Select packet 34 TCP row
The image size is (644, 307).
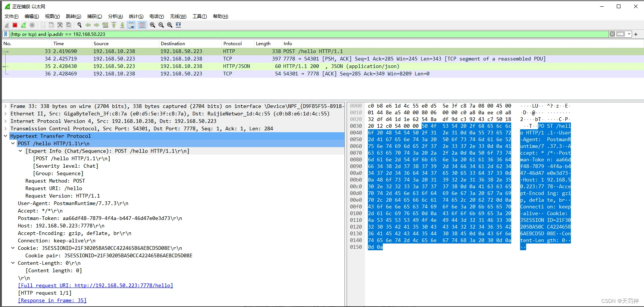(x=323, y=59)
